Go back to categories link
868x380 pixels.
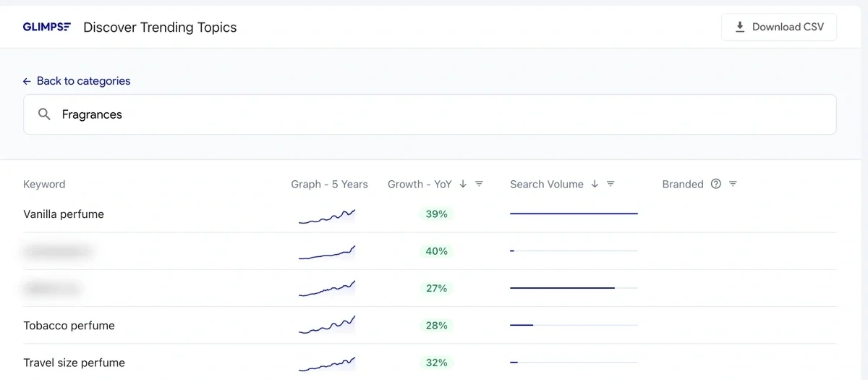coord(77,81)
